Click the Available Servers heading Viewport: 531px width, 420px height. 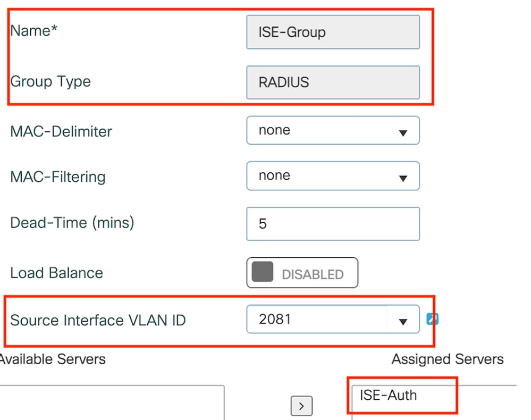click(x=53, y=359)
